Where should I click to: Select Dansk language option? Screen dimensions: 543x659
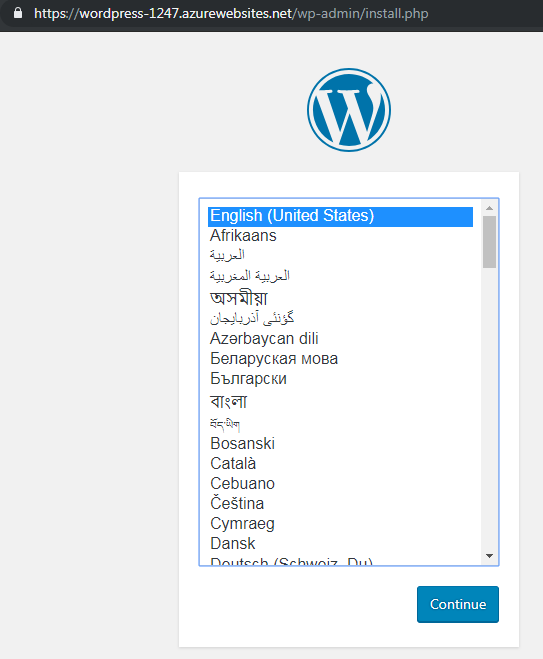coord(340,543)
